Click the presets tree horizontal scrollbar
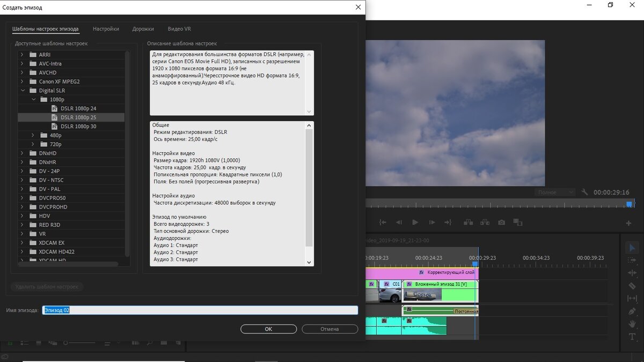The image size is (644, 362). pos(68,264)
